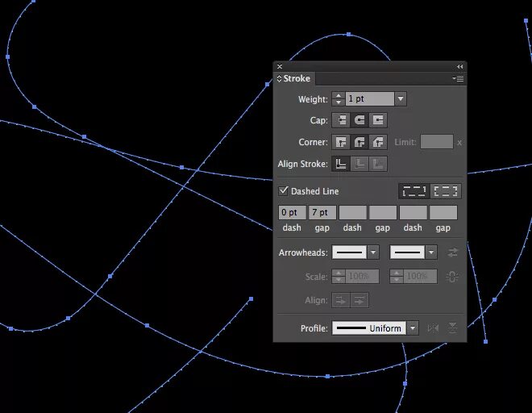Align dashes to corners and path ends

446,191
